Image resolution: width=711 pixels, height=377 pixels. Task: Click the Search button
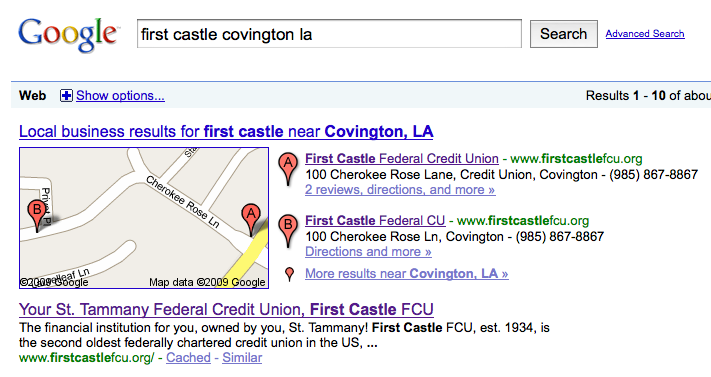[x=564, y=34]
